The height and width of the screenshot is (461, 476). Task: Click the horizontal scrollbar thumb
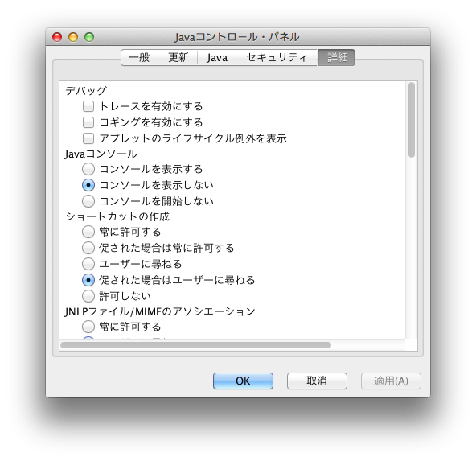(x=196, y=345)
